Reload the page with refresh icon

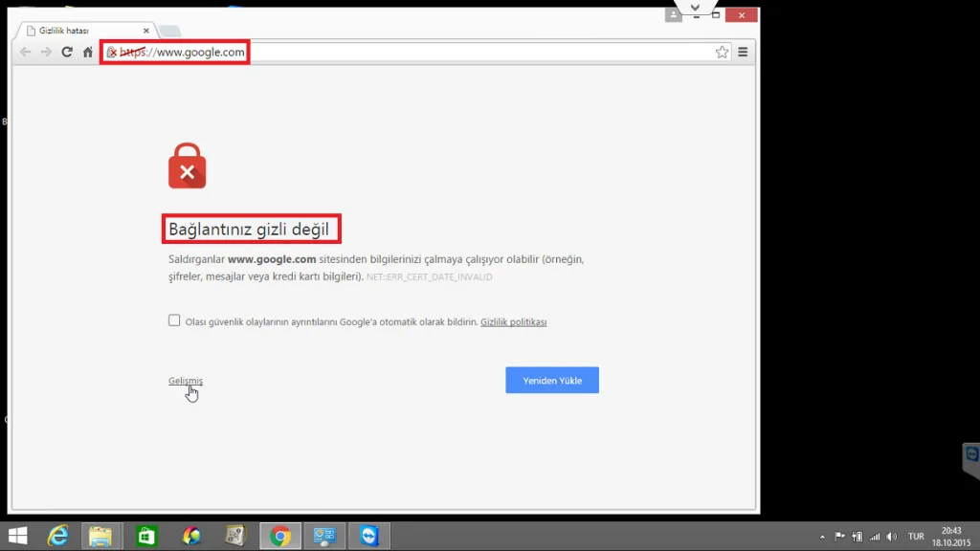(x=67, y=52)
